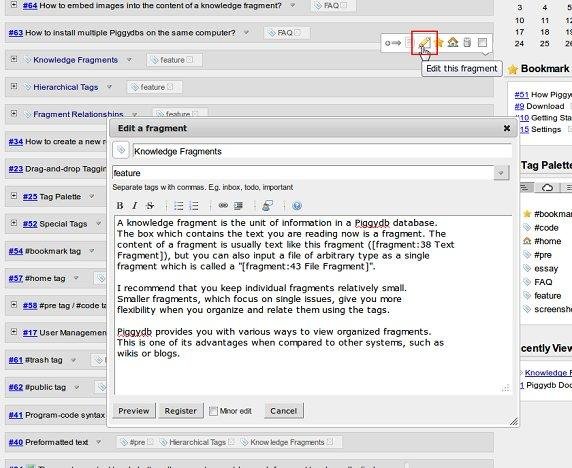The image size is (572, 468).
Task: Switch Tag Palette to tree view tab
Action: point(526,187)
